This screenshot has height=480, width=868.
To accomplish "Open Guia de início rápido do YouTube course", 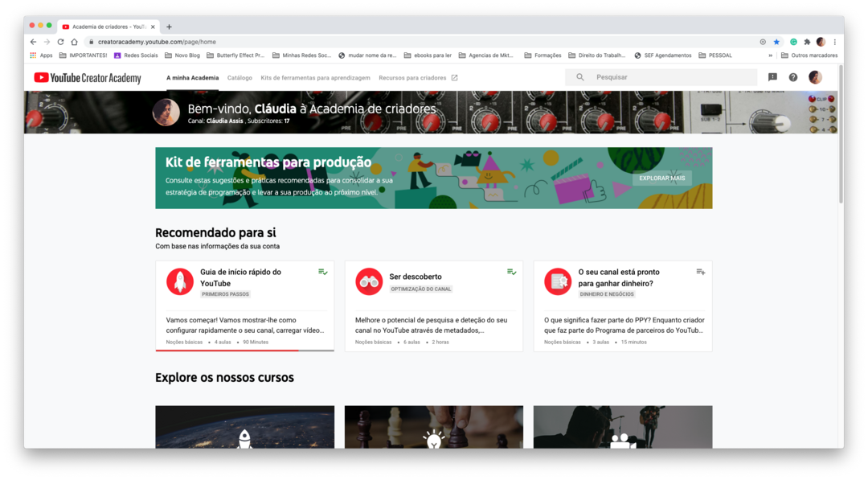I will [x=241, y=277].
